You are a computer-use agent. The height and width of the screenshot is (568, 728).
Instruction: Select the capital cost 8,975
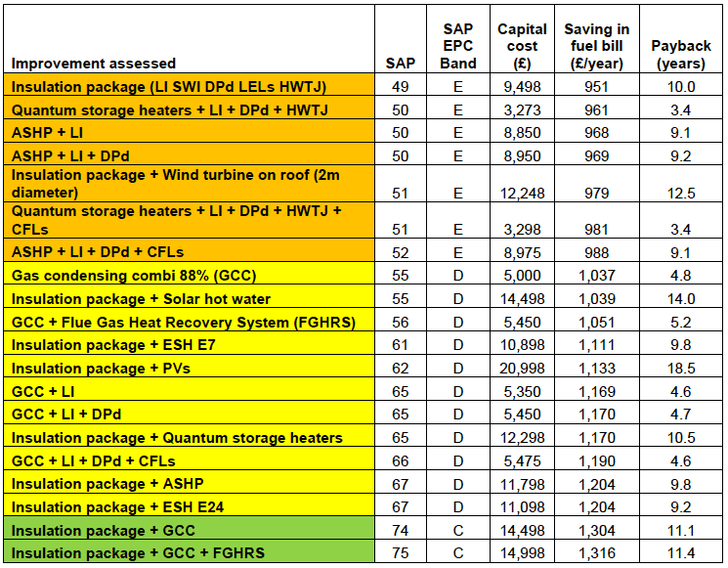click(x=523, y=252)
